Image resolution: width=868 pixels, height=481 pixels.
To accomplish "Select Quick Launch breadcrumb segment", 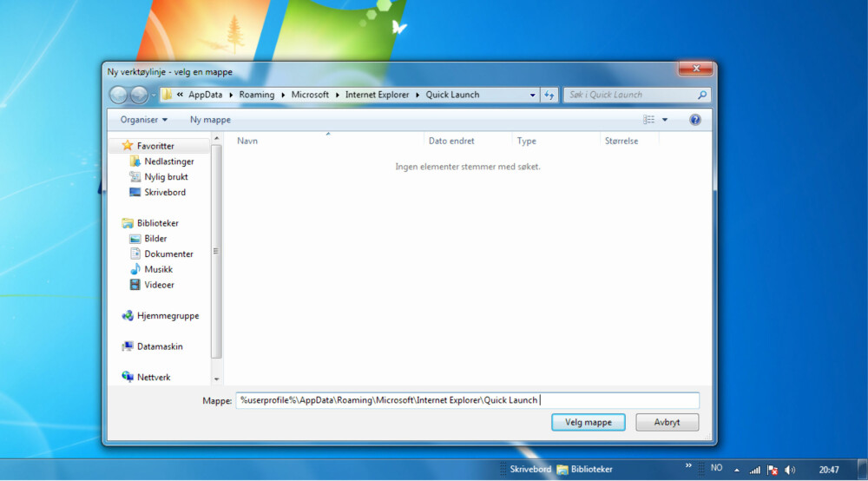I will (452, 95).
